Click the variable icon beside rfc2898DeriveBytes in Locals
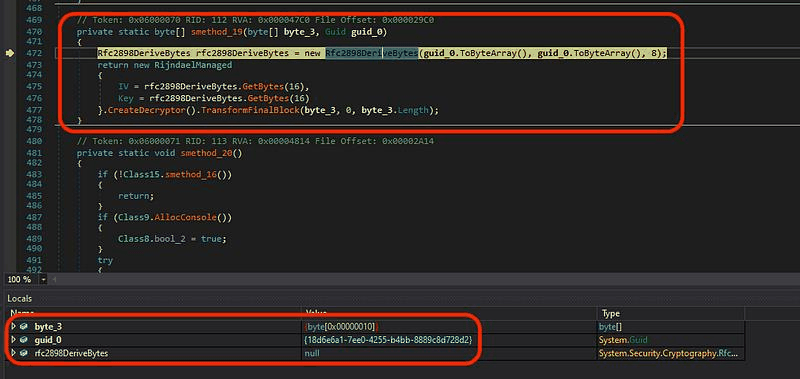 click(x=24, y=353)
